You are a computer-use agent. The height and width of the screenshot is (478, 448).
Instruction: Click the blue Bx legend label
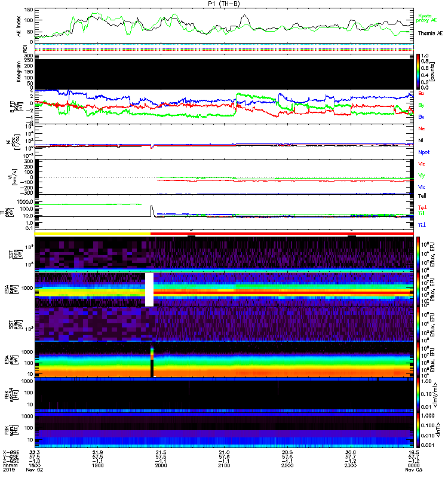click(422, 117)
